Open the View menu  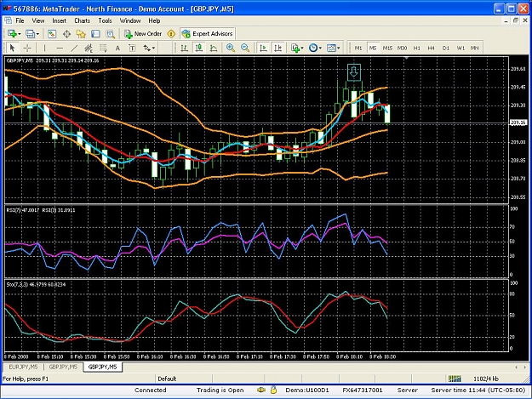click(38, 20)
